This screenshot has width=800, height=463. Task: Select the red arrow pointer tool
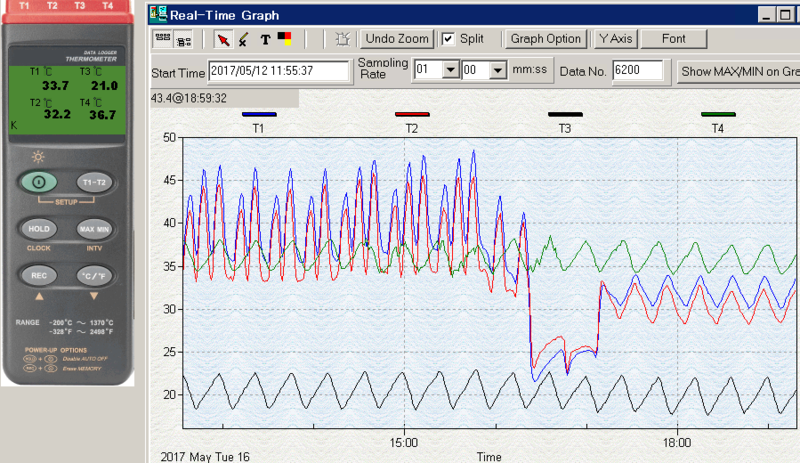[223, 39]
